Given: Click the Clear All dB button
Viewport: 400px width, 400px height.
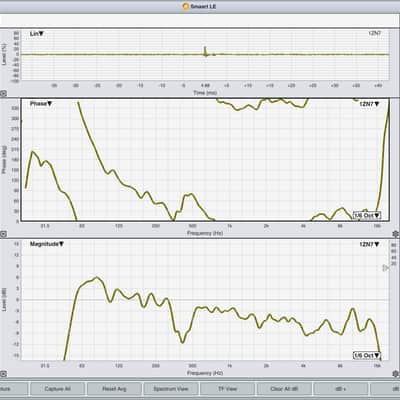Looking at the screenshot, I should pyautogui.click(x=284, y=389).
